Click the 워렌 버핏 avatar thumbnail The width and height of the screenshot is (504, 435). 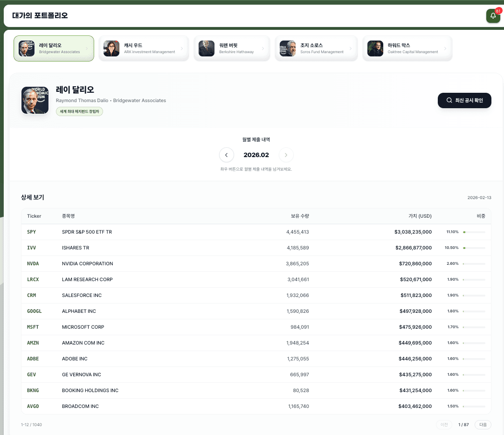207,48
